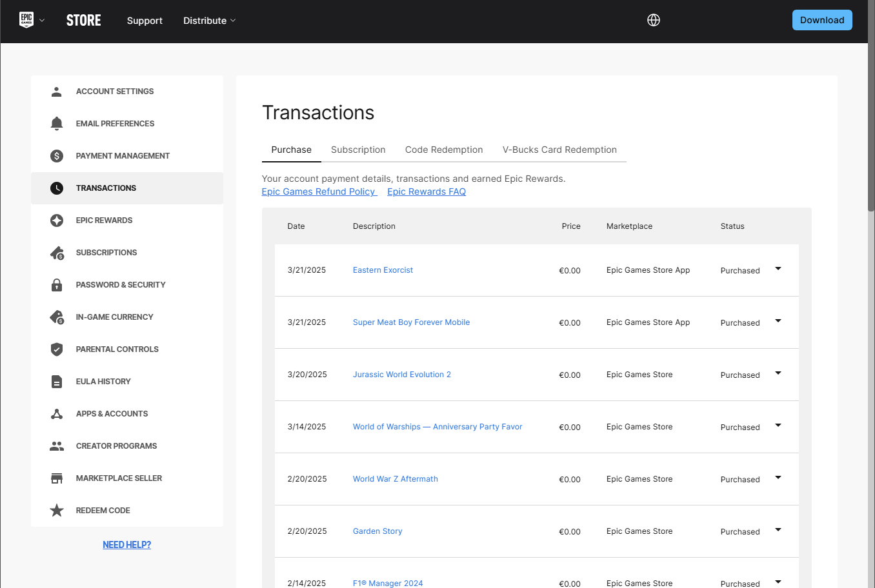Click the Date column header
The width and height of the screenshot is (875, 588).
(296, 226)
